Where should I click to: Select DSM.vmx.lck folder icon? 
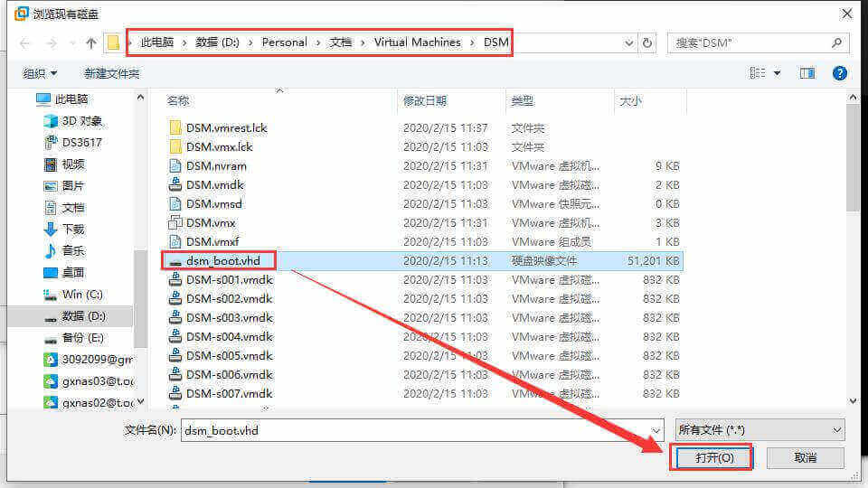pyautogui.click(x=175, y=146)
